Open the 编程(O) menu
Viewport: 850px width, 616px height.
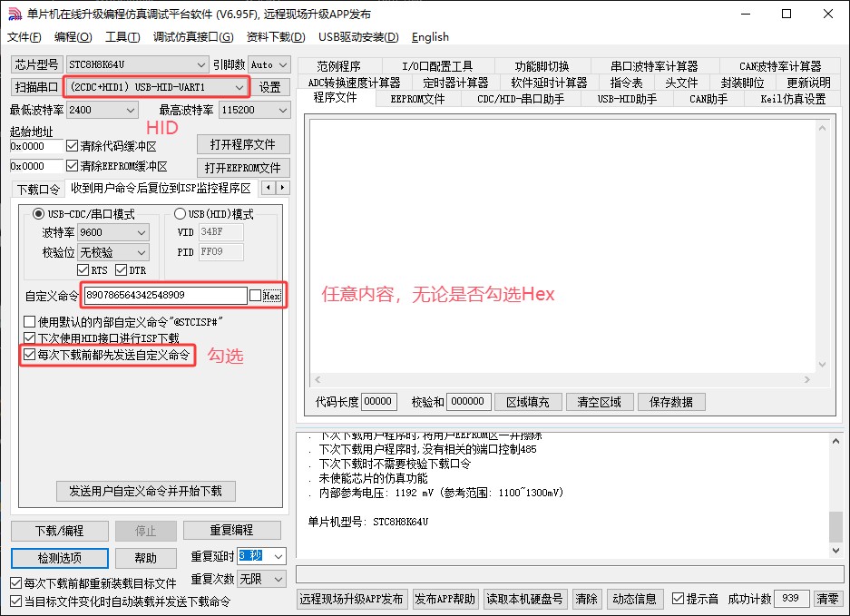(73, 37)
